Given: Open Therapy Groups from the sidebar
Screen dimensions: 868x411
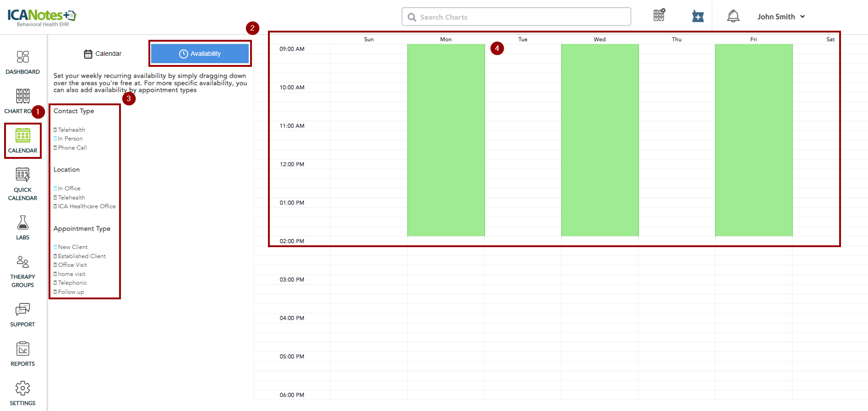Looking at the screenshot, I should coord(22,271).
